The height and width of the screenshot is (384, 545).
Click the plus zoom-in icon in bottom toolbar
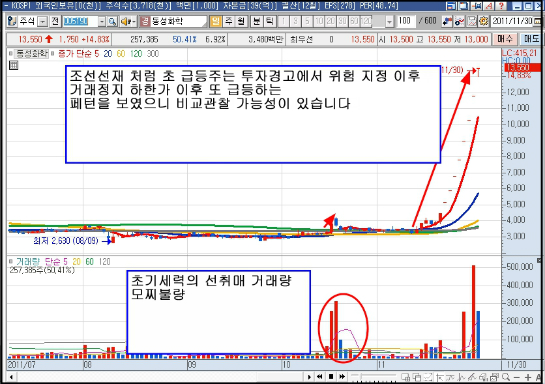528,377
